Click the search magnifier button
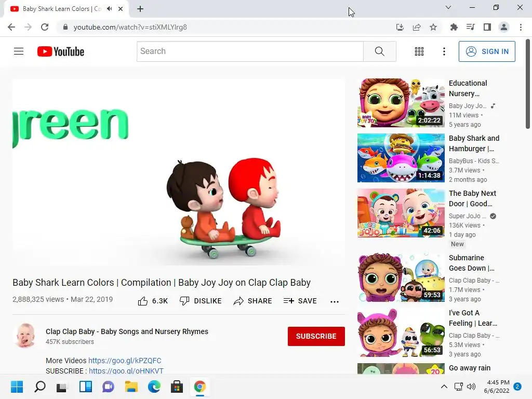532x399 pixels. 380,51
